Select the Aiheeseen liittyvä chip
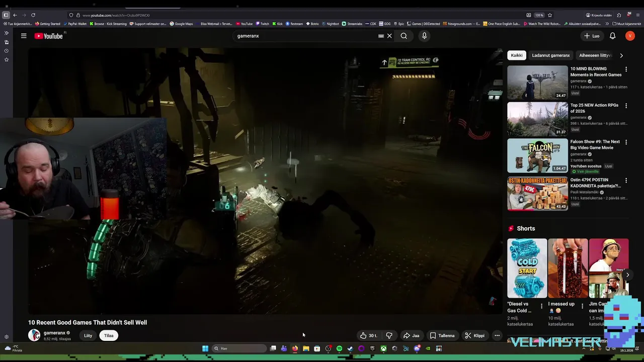This screenshot has width=644, height=362. 595,55
